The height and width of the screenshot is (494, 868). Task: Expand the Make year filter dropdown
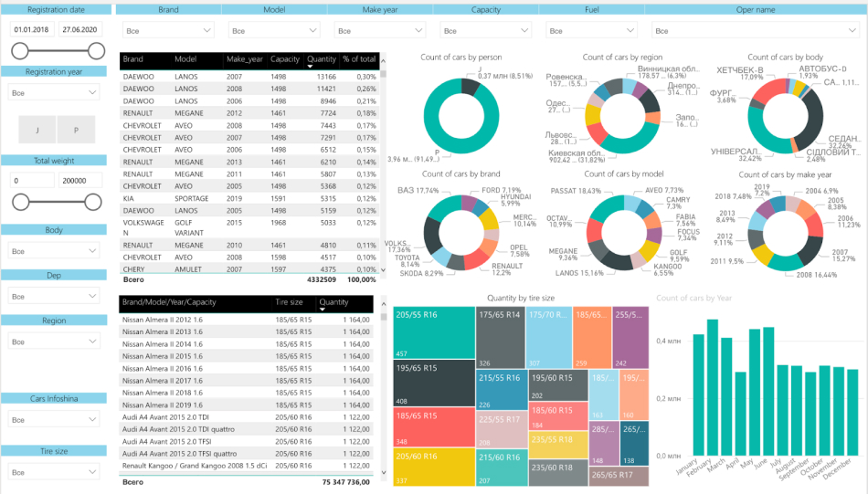click(380, 31)
